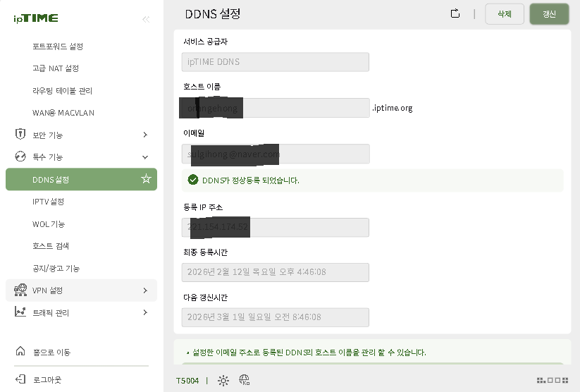The width and height of the screenshot is (580, 392).
Task: Expand the 보안 기능 menu chevron
Action: [145, 135]
